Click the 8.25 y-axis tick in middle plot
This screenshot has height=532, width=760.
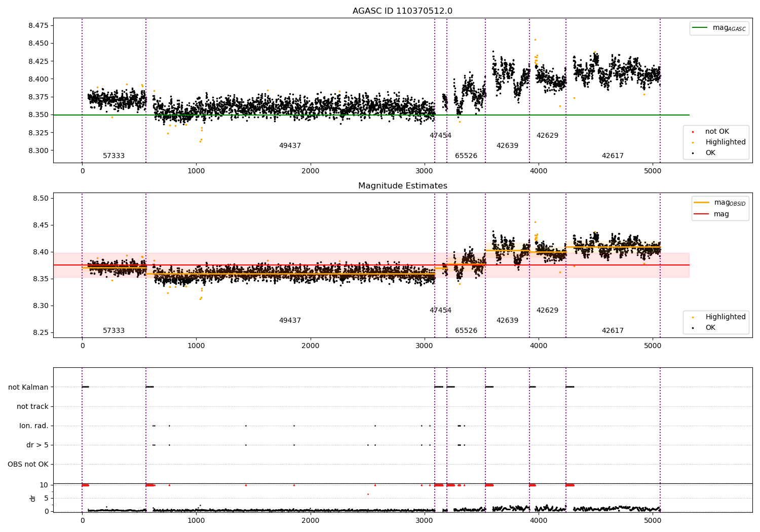pyautogui.click(x=41, y=333)
